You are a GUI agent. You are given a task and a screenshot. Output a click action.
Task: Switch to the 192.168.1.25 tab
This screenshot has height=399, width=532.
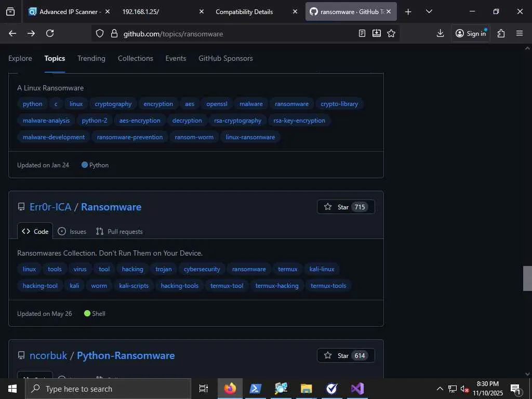[163, 11]
